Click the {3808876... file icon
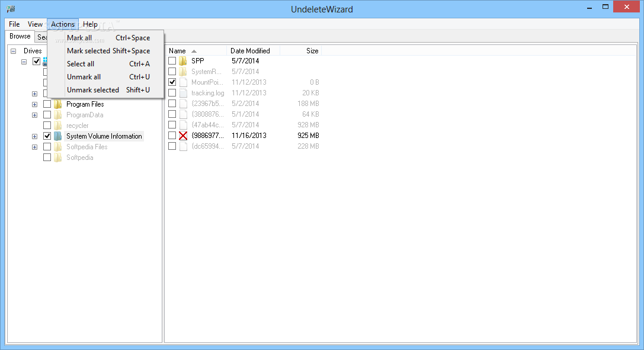The width and height of the screenshot is (644, 350). (183, 114)
